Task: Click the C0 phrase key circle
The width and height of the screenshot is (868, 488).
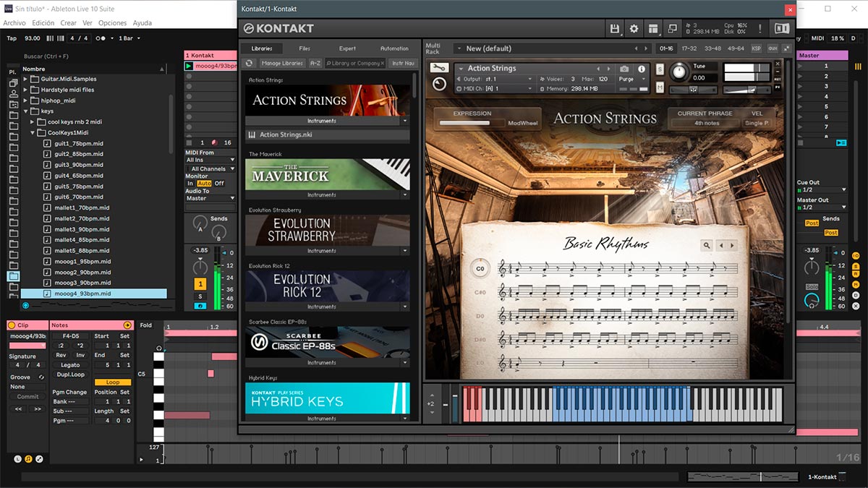Action: [x=480, y=268]
